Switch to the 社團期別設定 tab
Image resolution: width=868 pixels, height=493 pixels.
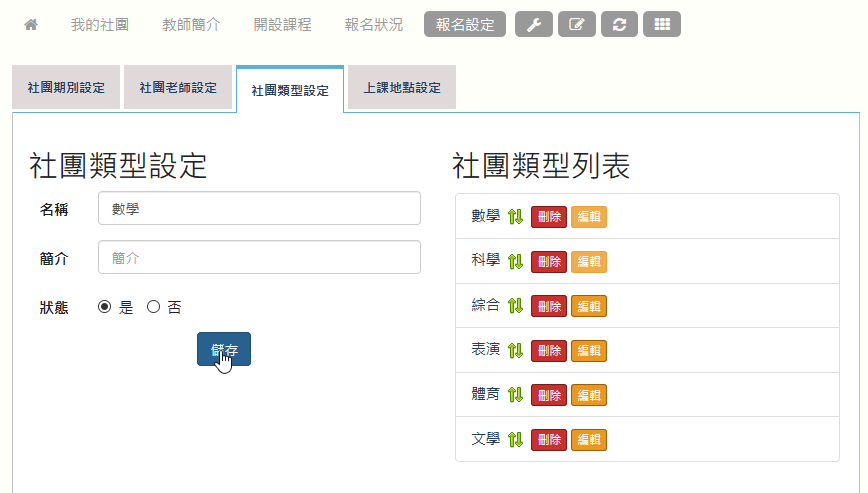(66, 89)
